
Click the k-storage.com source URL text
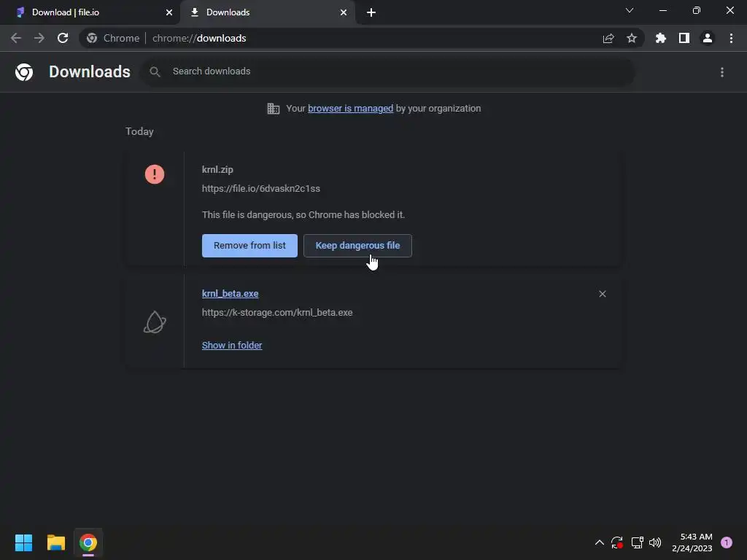(x=277, y=313)
